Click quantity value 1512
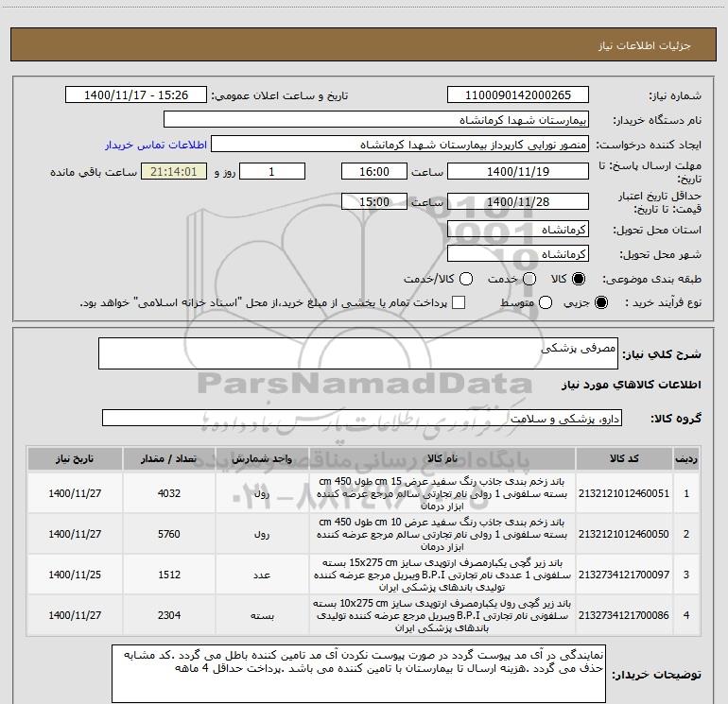The image size is (728, 704). 169,575
